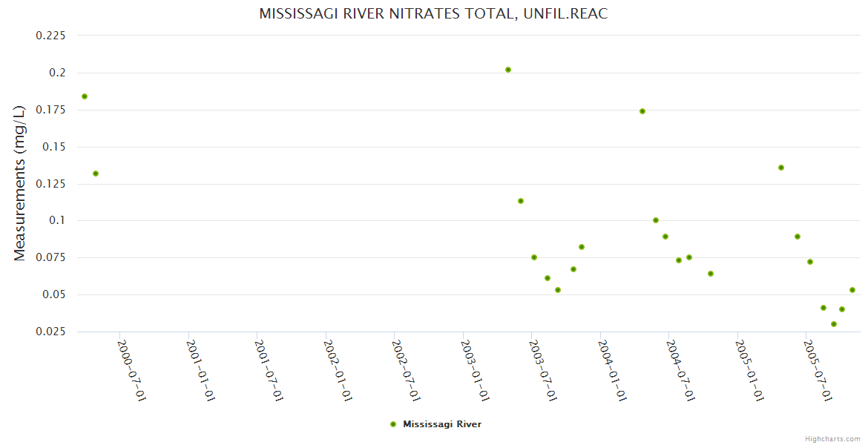Toggle the Mississagi River legend series
The width and height of the screenshot is (868, 445).
click(x=442, y=424)
